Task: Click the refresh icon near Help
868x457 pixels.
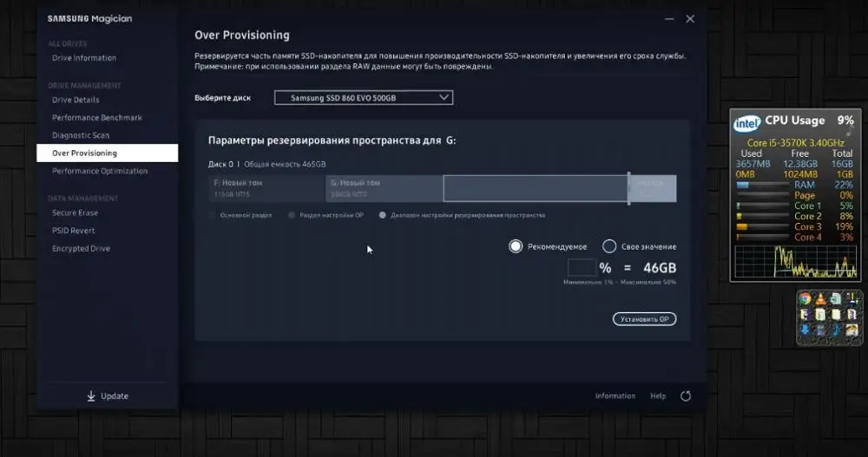Action: (686, 396)
